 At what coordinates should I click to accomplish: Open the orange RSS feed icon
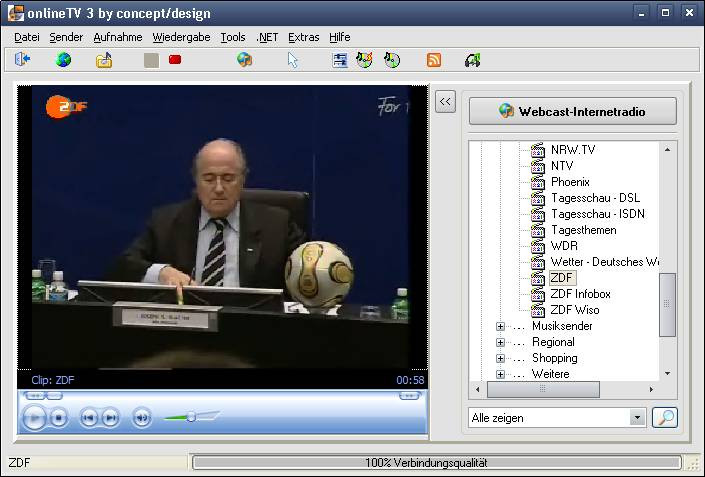[434, 59]
